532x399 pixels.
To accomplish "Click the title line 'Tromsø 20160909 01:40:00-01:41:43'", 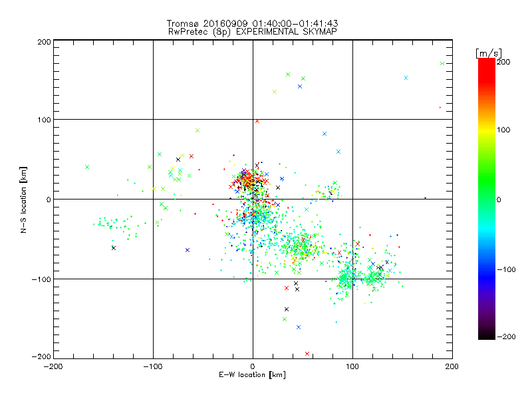I will point(252,23).
